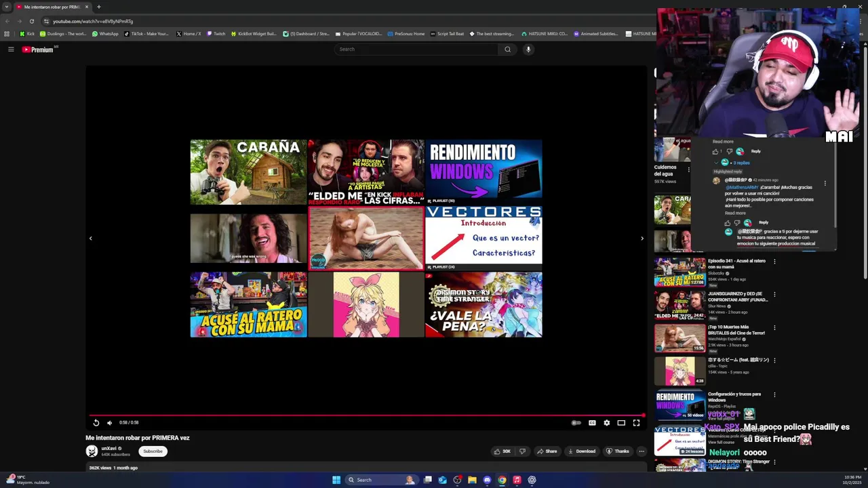Open the three-dot more actions under the video
Screen dimensions: 868x488
(x=642, y=451)
